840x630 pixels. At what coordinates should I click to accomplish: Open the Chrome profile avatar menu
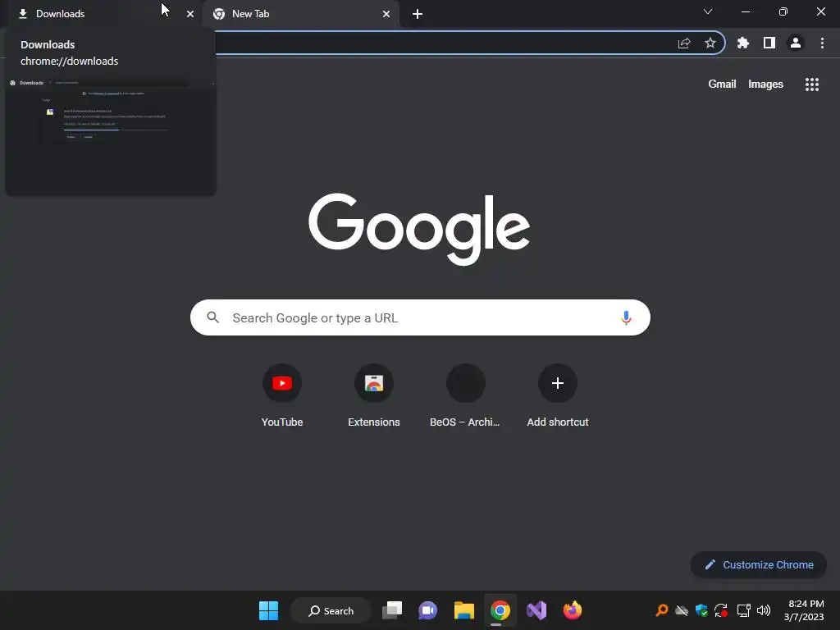pyautogui.click(x=796, y=43)
